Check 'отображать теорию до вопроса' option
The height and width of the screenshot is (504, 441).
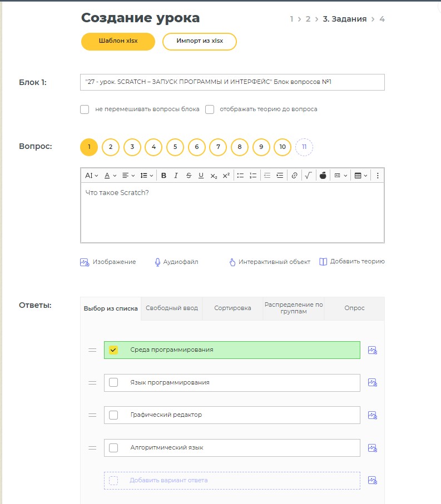click(210, 109)
